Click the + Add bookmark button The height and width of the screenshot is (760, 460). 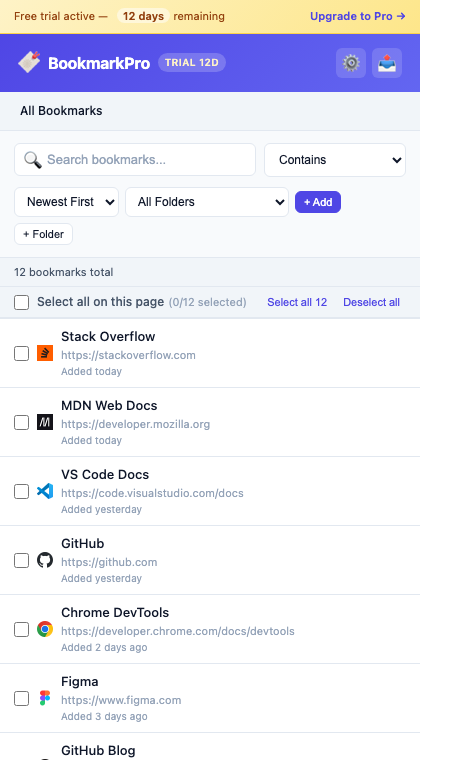coord(318,202)
